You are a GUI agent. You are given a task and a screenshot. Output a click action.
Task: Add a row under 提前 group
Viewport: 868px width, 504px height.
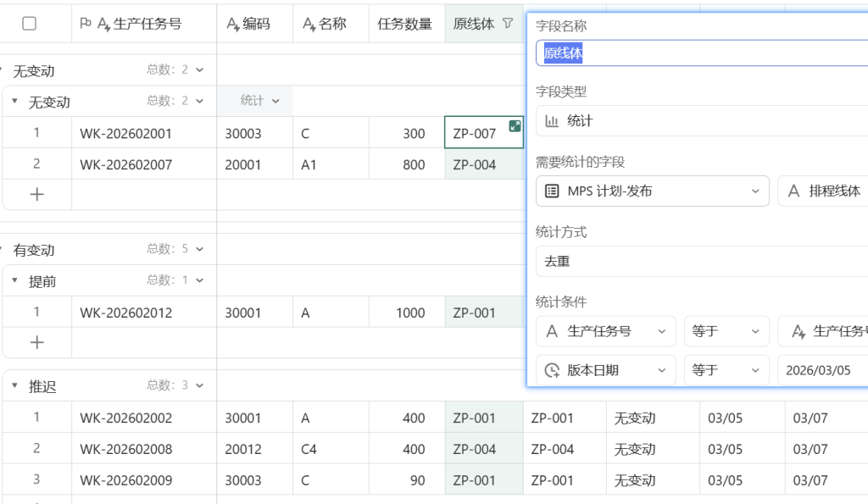pos(36,342)
